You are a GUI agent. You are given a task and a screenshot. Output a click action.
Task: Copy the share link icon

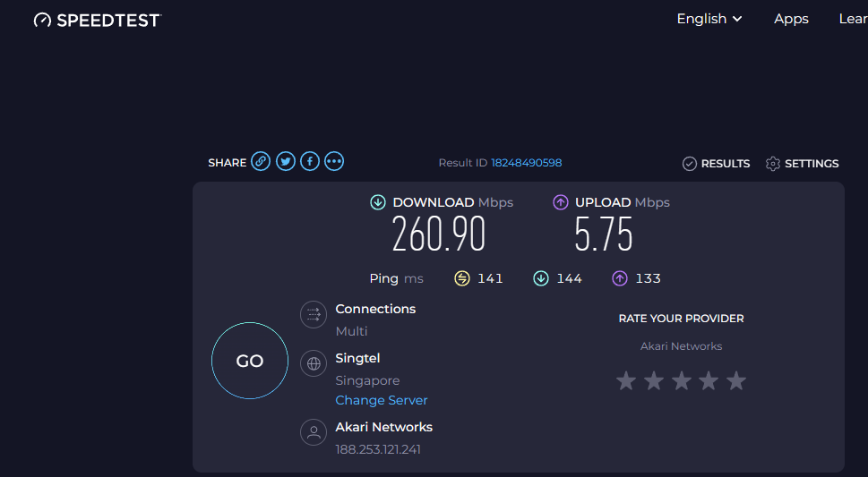pos(261,162)
